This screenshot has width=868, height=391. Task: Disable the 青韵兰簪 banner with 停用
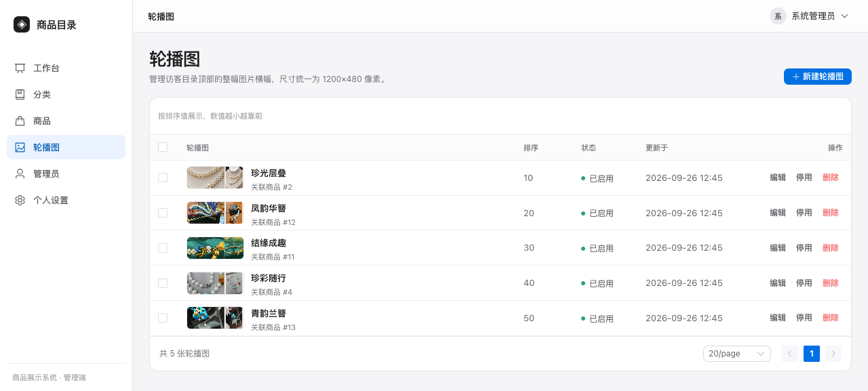[804, 318]
